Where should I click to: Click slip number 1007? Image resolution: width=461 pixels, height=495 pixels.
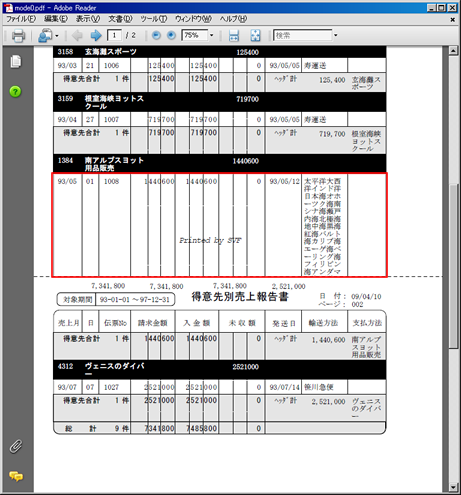coord(111,119)
